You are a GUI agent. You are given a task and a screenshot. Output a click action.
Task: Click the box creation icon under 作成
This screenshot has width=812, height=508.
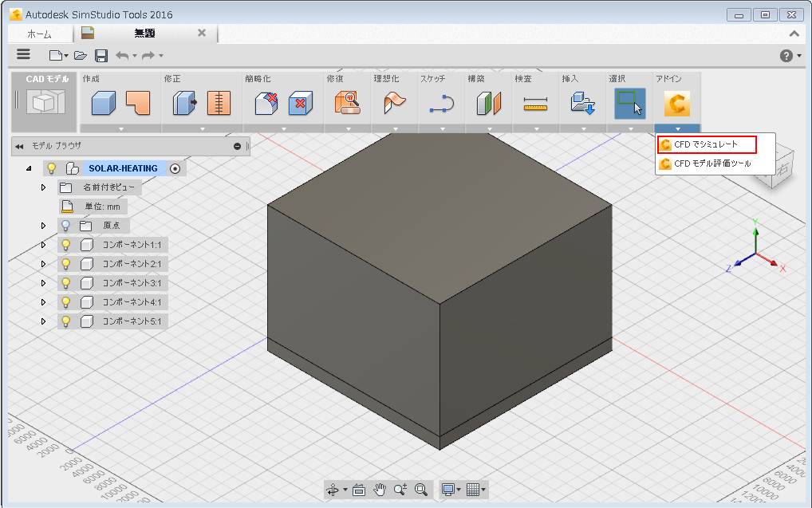pos(104,104)
